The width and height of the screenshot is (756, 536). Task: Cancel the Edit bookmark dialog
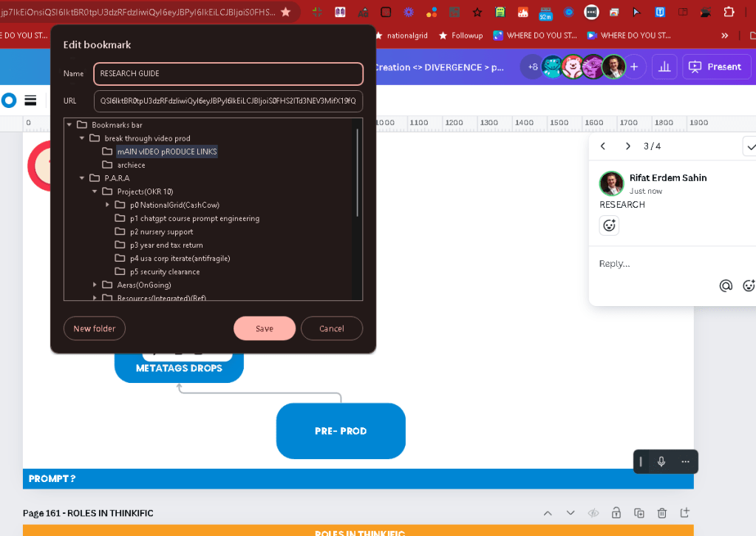point(332,328)
